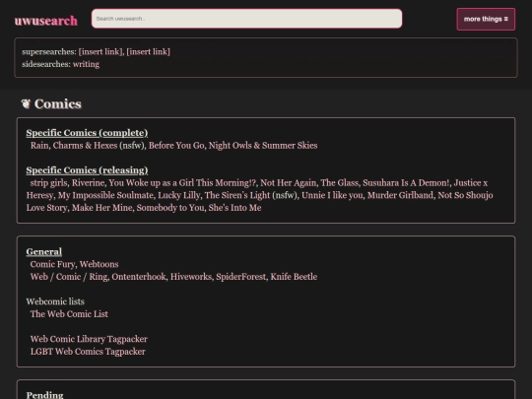This screenshot has height=399, width=532.
Task: Open the Webtoons link
Action: [x=100, y=264]
